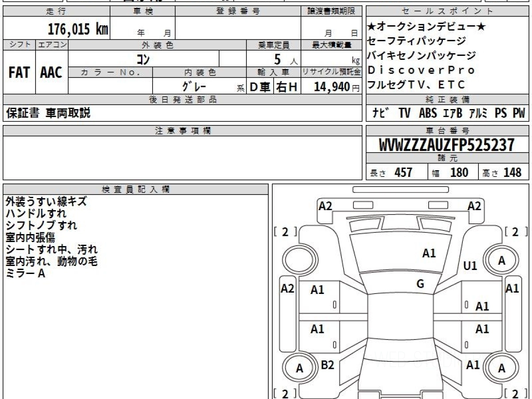The image size is (532, 399).
Task: Select the FAT shift value
Action: (19, 73)
